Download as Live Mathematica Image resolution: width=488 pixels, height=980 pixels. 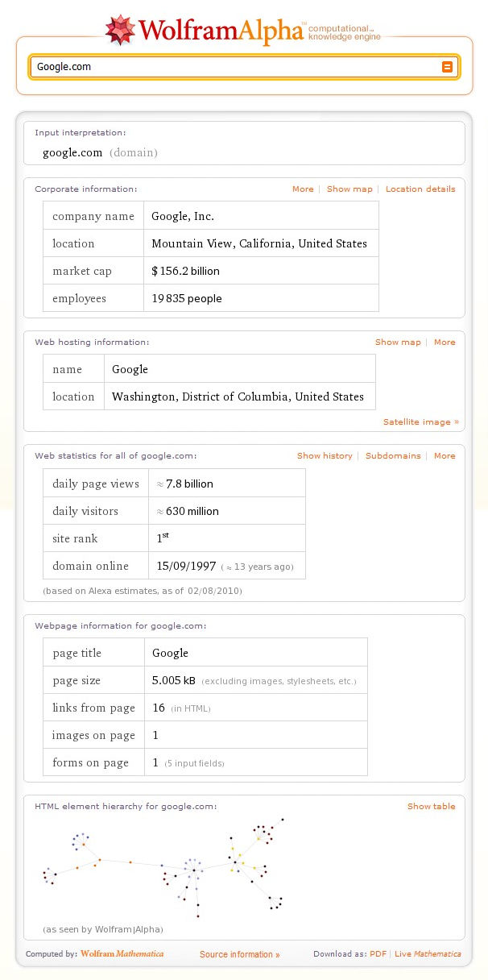click(x=428, y=954)
